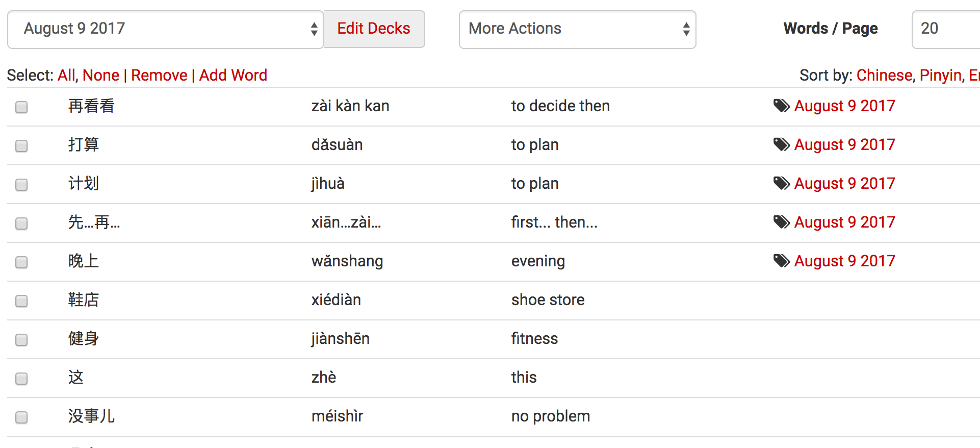This screenshot has height=448, width=980.
Task: Select All words link
Action: (66, 76)
